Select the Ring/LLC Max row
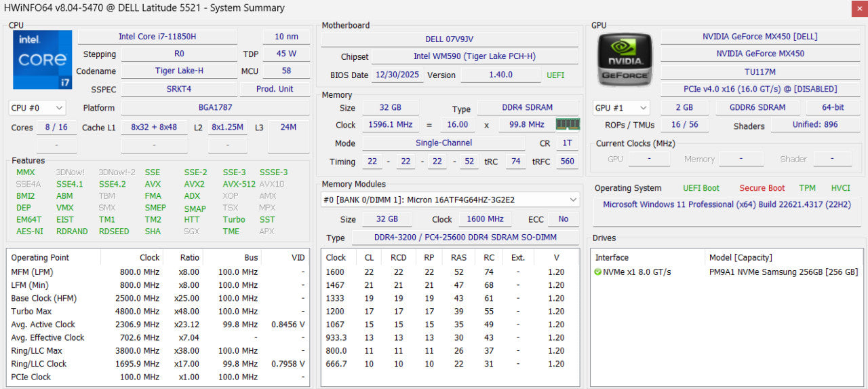Screen dimensions: 868x389 [158, 351]
